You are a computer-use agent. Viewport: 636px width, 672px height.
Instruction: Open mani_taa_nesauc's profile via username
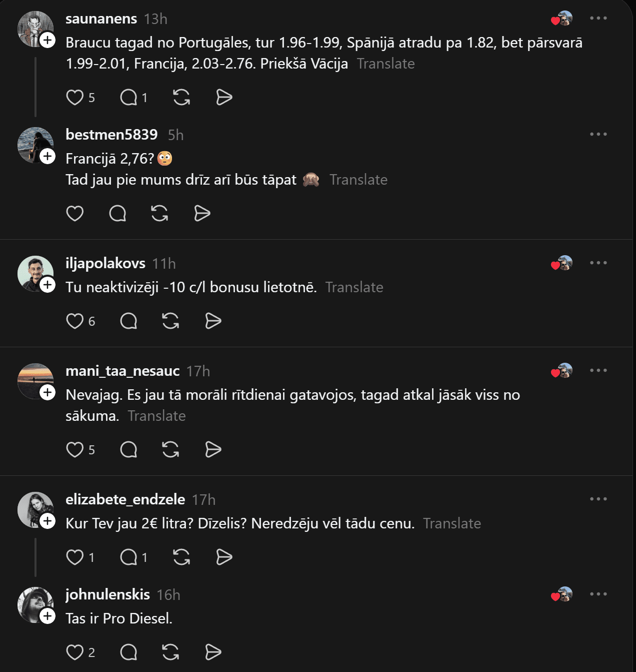click(x=122, y=371)
